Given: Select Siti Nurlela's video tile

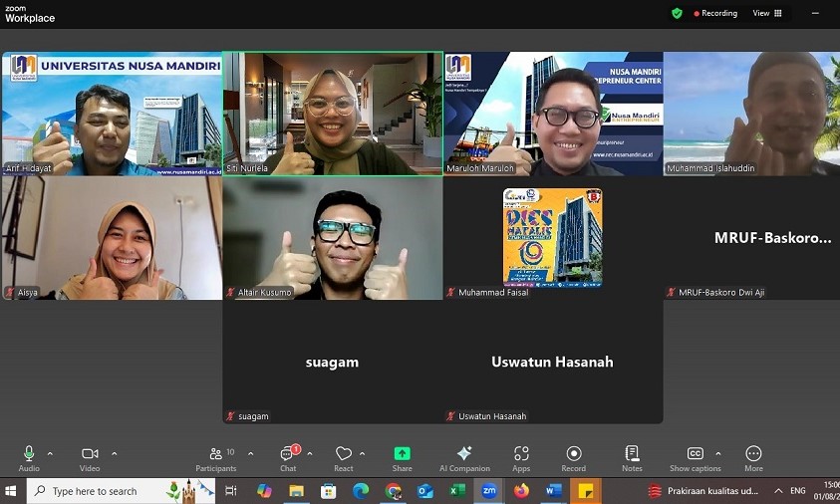Looking at the screenshot, I should coord(332,114).
